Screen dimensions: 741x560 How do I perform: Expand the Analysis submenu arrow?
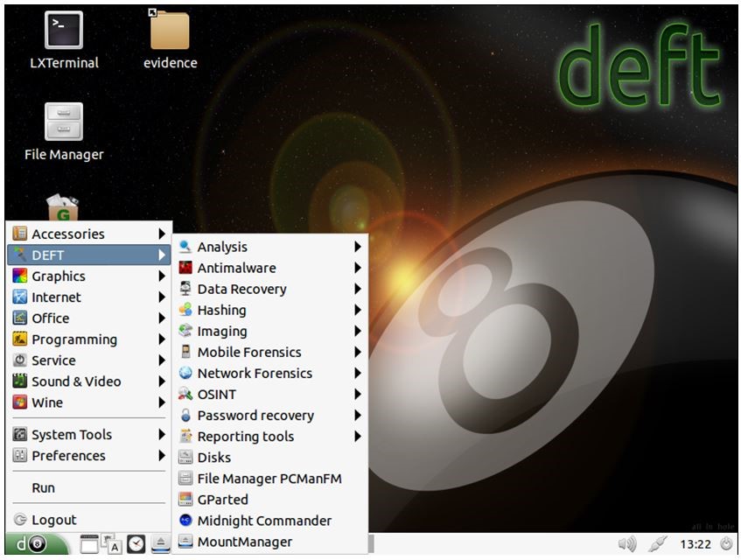coord(358,247)
